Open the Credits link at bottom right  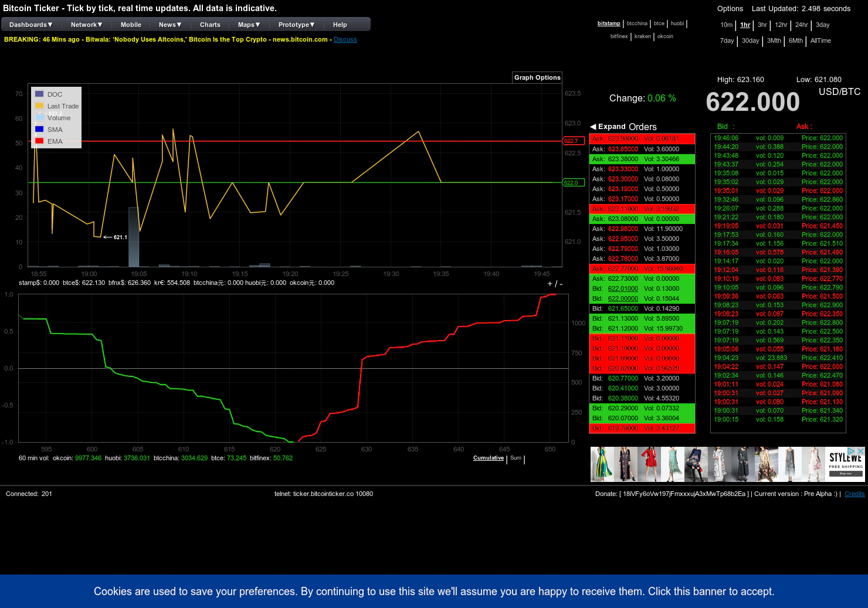pos(854,494)
